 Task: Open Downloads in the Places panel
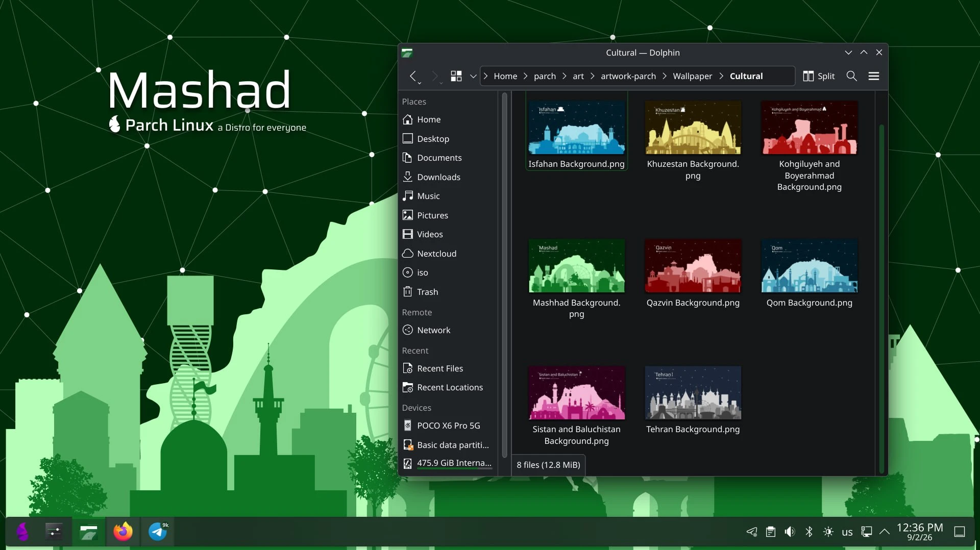click(448, 177)
